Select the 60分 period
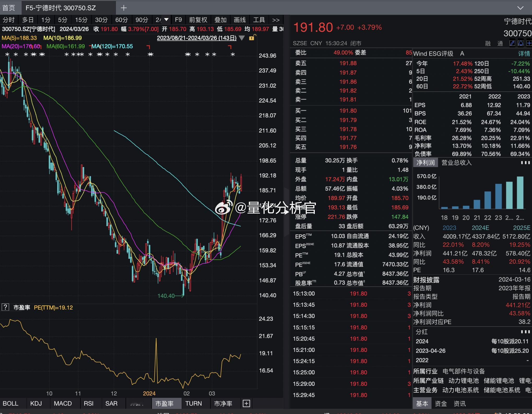The height and width of the screenshot is (414, 532). click(x=122, y=20)
